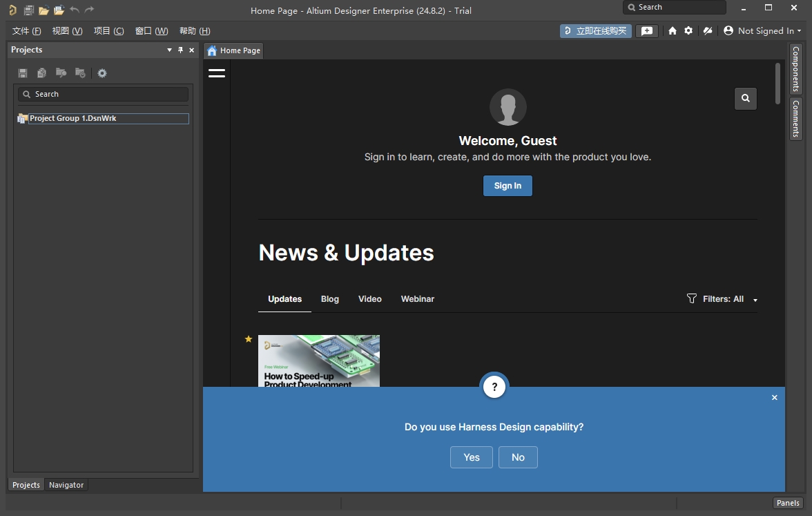This screenshot has width=812, height=516.
Task: Click the disconnected cloud status icon
Action: click(x=707, y=31)
